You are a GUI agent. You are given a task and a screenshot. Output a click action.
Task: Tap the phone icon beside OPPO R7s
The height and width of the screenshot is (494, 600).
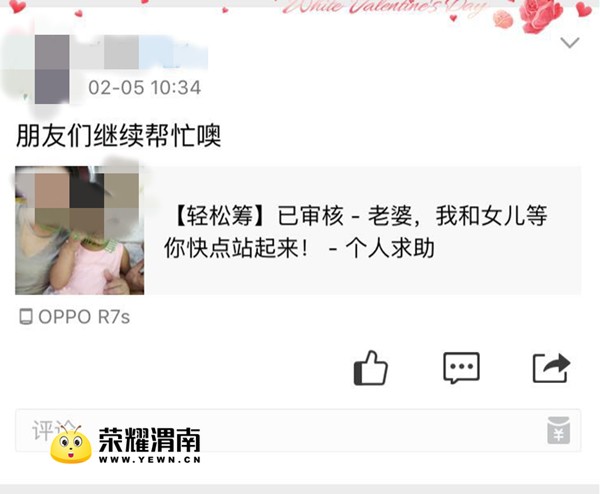point(26,317)
